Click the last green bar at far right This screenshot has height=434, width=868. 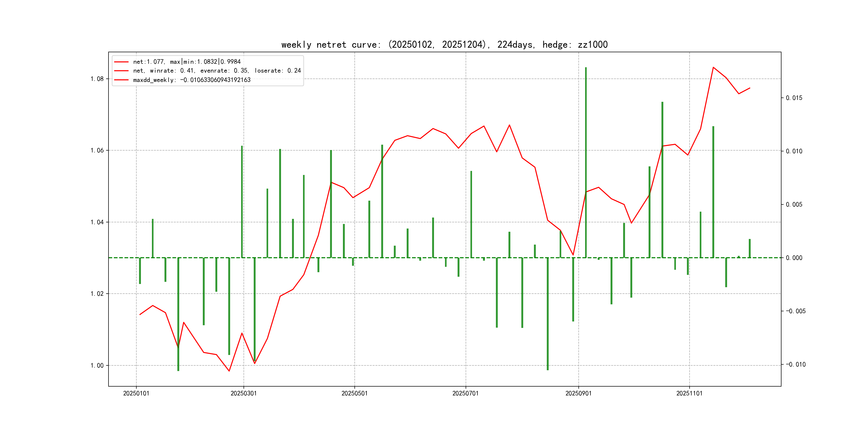tap(750, 248)
